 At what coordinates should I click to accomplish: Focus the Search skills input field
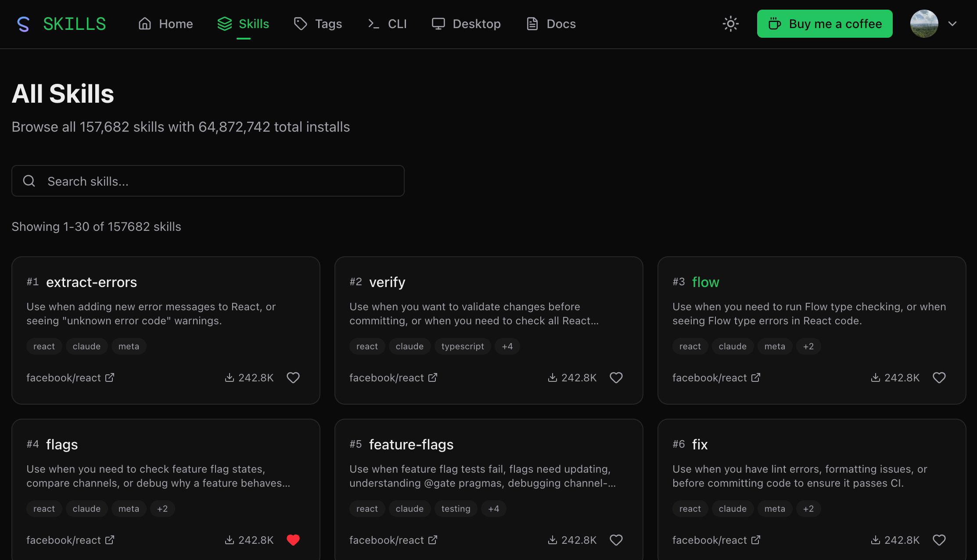pyautogui.click(x=219, y=181)
